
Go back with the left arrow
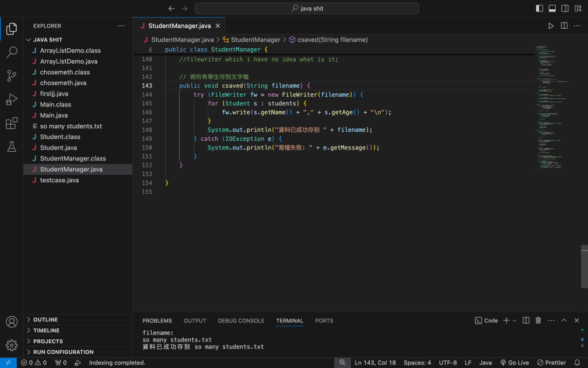(171, 8)
